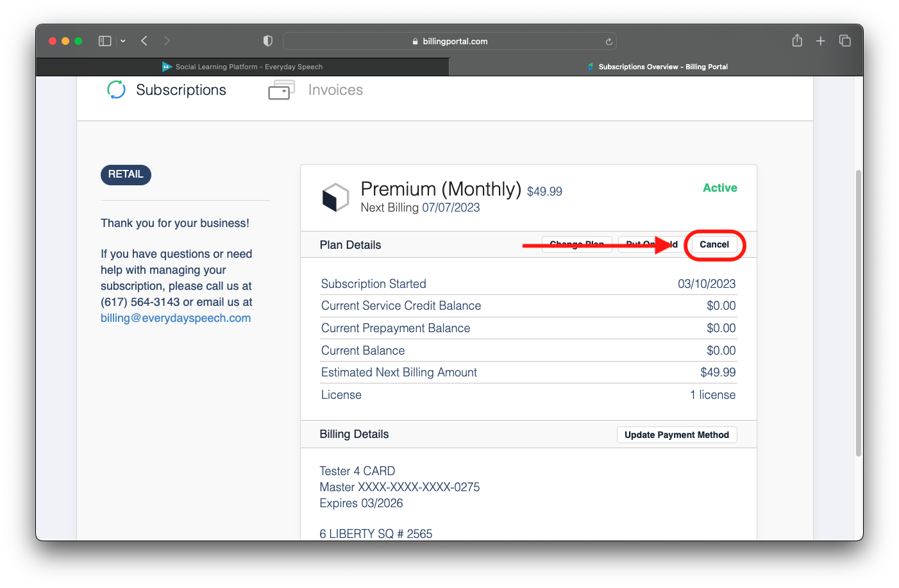Click the billing@everydayspeech.com email link
This screenshot has width=899, height=588.
tap(175, 317)
